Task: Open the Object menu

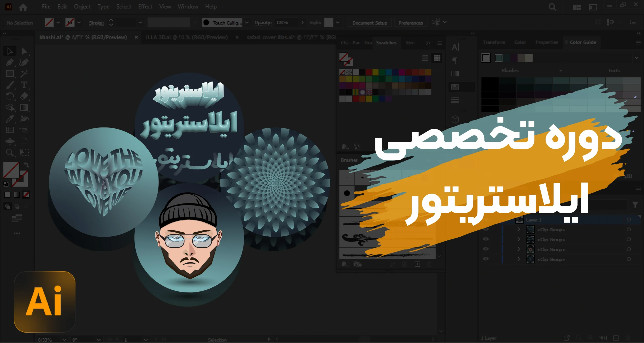Action: [82, 7]
